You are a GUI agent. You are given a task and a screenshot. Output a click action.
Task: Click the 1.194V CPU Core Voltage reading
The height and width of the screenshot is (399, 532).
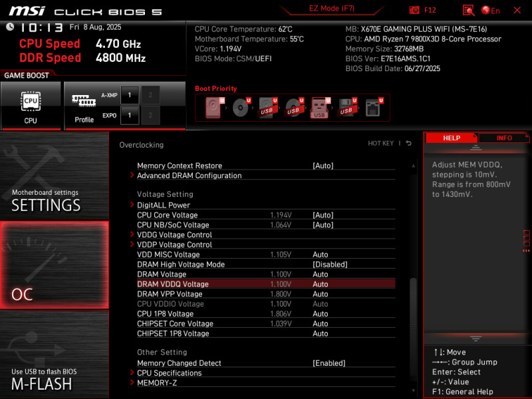click(x=281, y=215)
